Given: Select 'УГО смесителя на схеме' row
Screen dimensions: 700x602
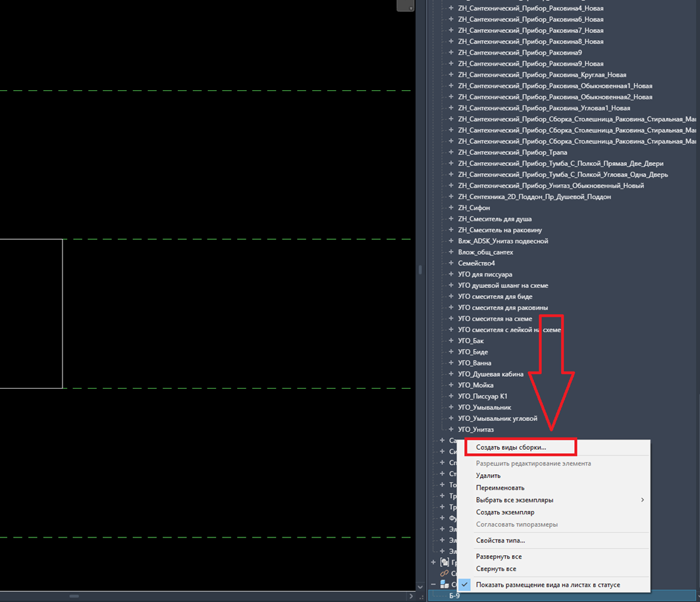Looking at the screenshot, I should (495, 318).
